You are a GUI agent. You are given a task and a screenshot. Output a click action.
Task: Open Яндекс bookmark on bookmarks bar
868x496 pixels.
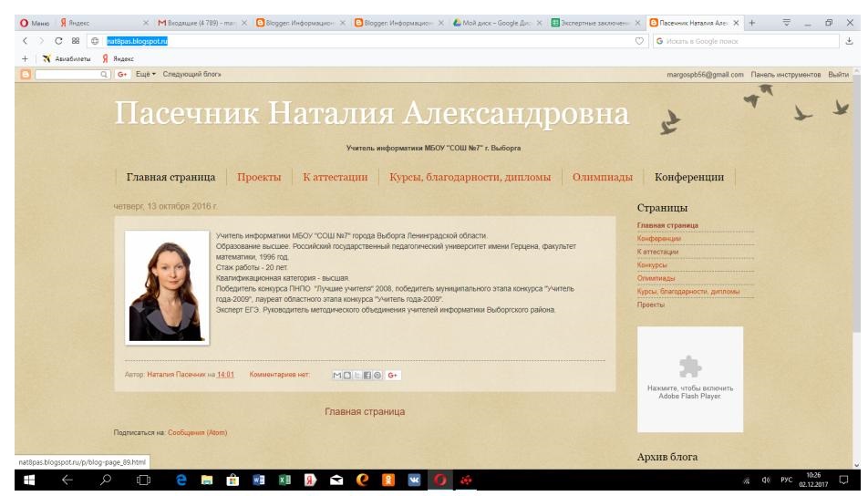click(118, 58)
